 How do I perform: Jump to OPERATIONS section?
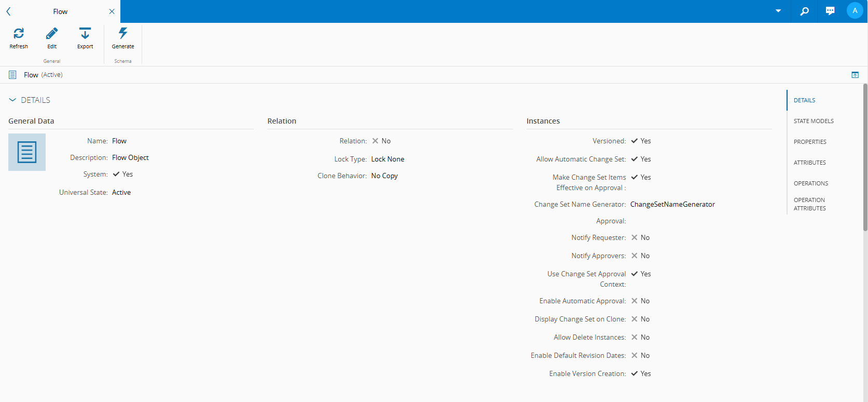[x=811, y=183]
